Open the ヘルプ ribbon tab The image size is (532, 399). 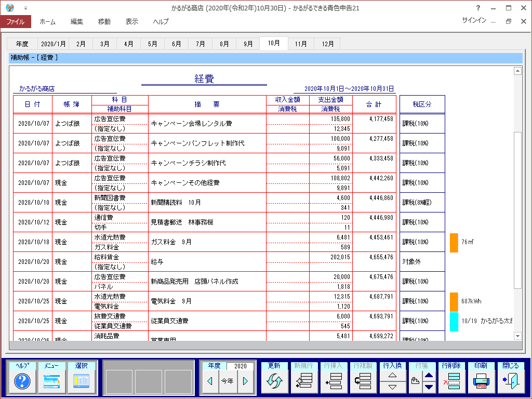161,21
